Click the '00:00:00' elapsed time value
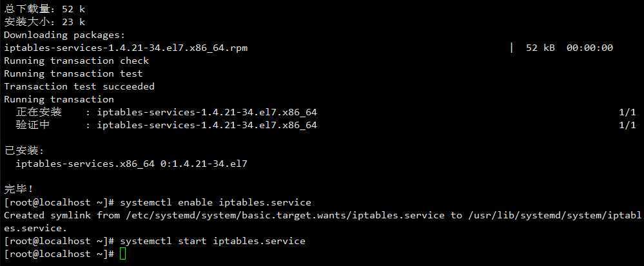 coord(590,48)
